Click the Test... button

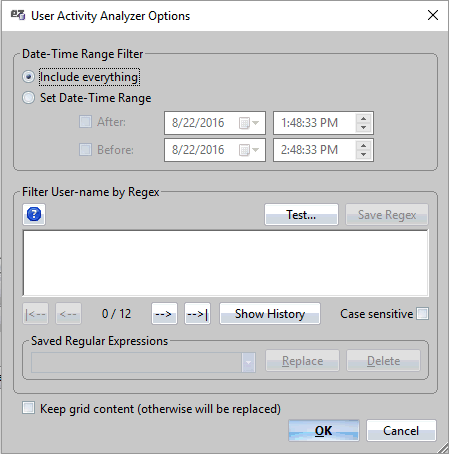click(301, 215)
